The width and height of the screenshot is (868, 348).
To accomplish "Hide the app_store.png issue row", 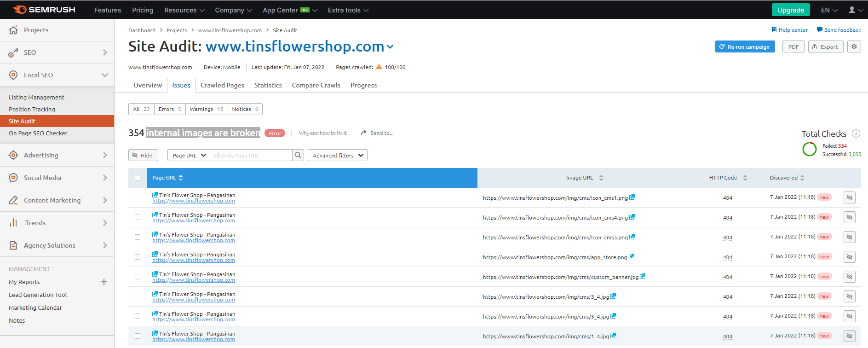I will pyautogui.click(x=850, y=257).
